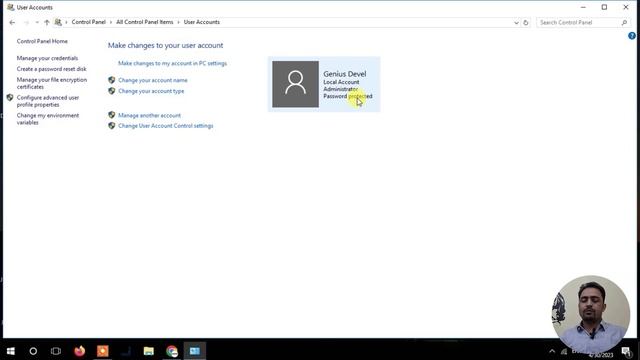The width and height of the screenshot is (640, 360).
Task: Open Change User Account Control settings
Action: 166,126
